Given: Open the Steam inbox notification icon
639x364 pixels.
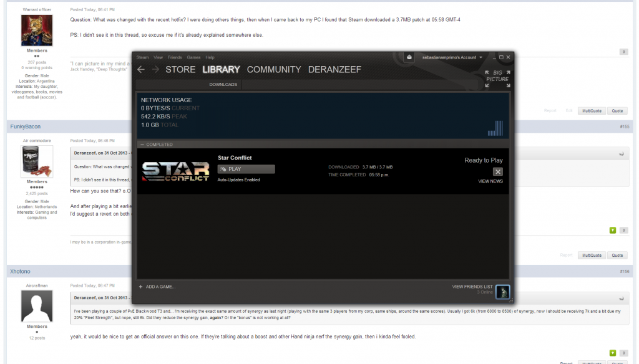Looking at the screenshot, I should 409,57.
